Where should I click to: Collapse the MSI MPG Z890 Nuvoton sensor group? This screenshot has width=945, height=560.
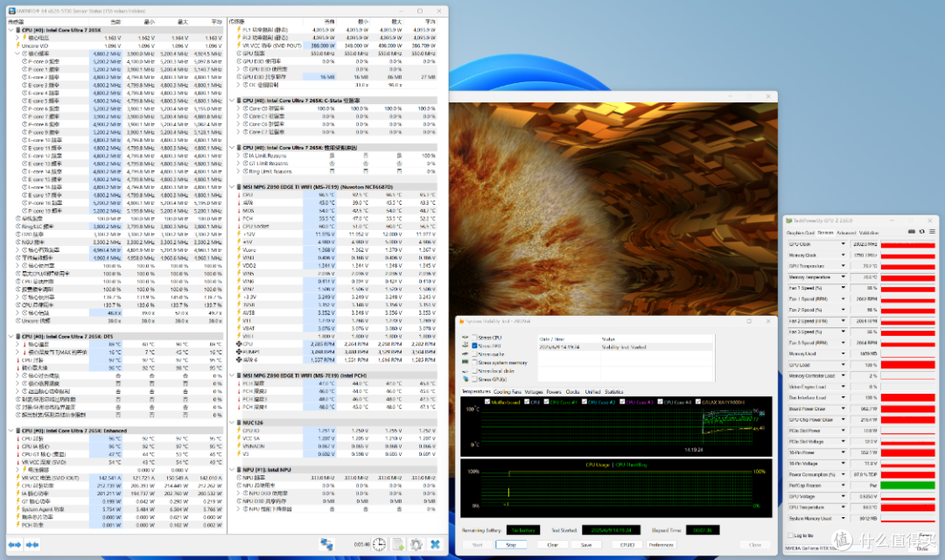click(x=232, y=187)
